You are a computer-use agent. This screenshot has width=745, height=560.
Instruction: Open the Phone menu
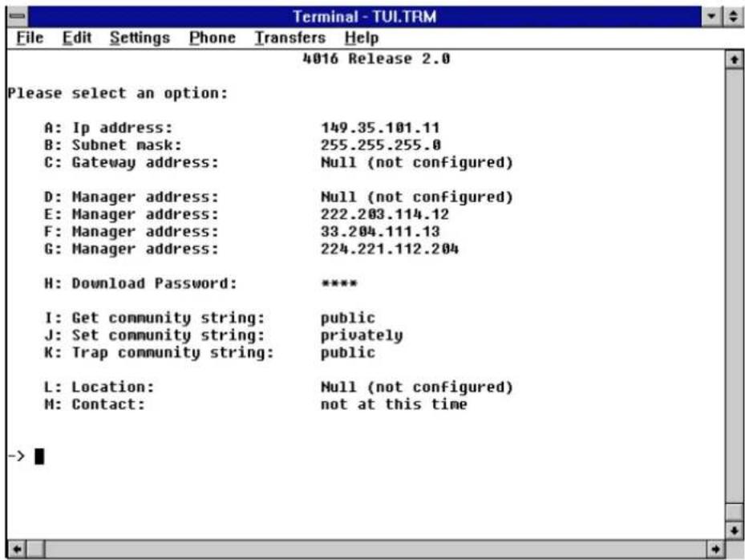pyautogui.click(x=212, y=38)
